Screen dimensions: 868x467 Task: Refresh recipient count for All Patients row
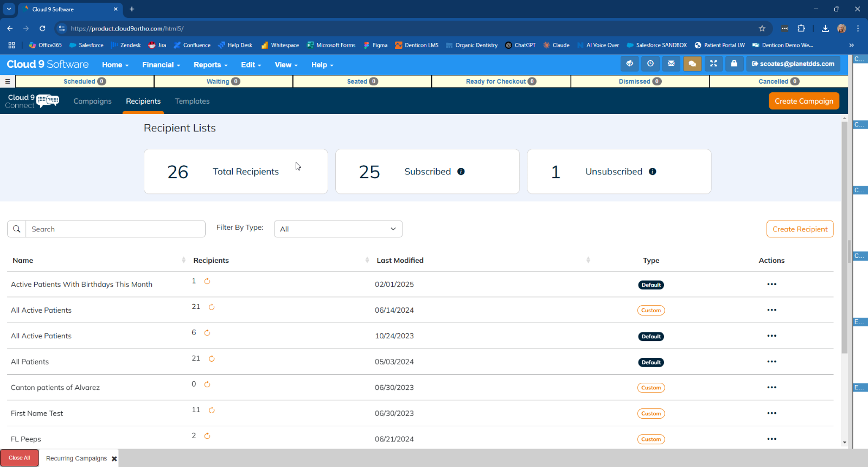click(x=212, y=359)
